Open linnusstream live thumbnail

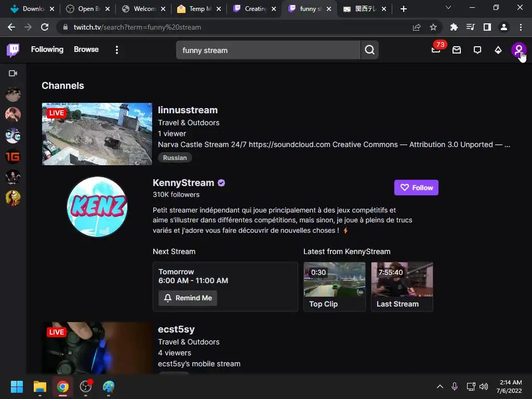[97, 134]
